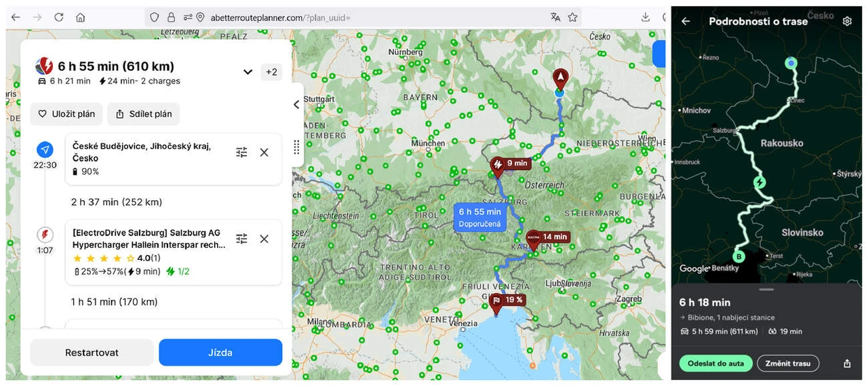
Task: Reload the browser page
Action: click(59, 18)
